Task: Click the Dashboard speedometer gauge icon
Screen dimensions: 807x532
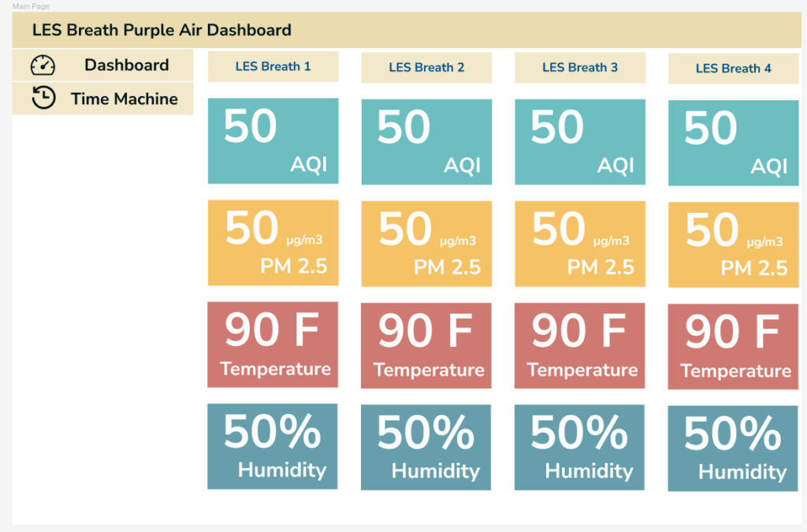Action: (x=43, y=65)
